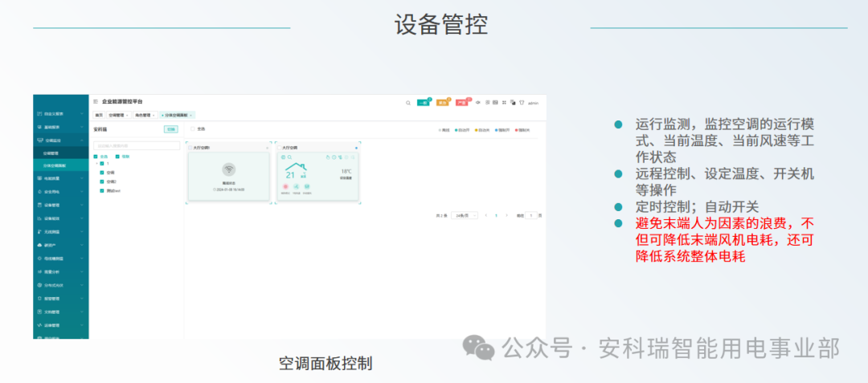Click the 自动开 status legend item
The height and width of the screenshot is (383, 868).
click(x=462, y=130)
